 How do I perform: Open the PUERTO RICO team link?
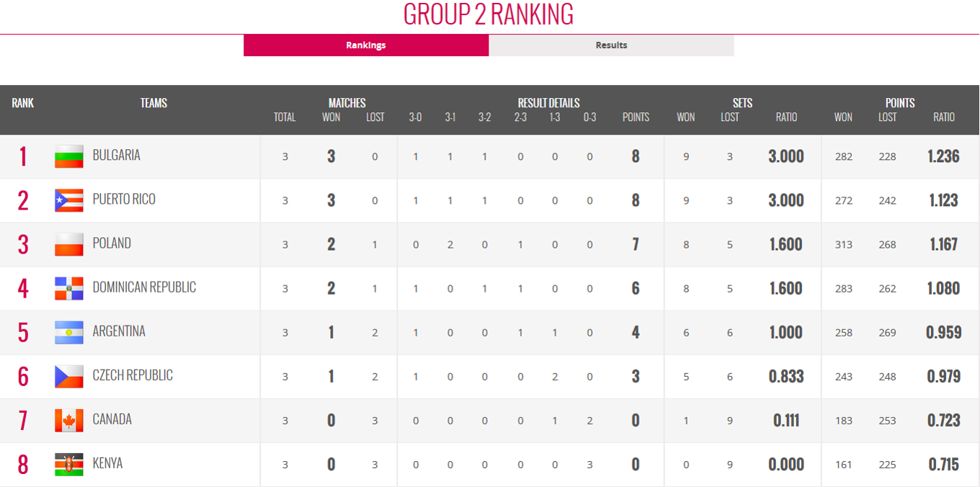[124, 199]
